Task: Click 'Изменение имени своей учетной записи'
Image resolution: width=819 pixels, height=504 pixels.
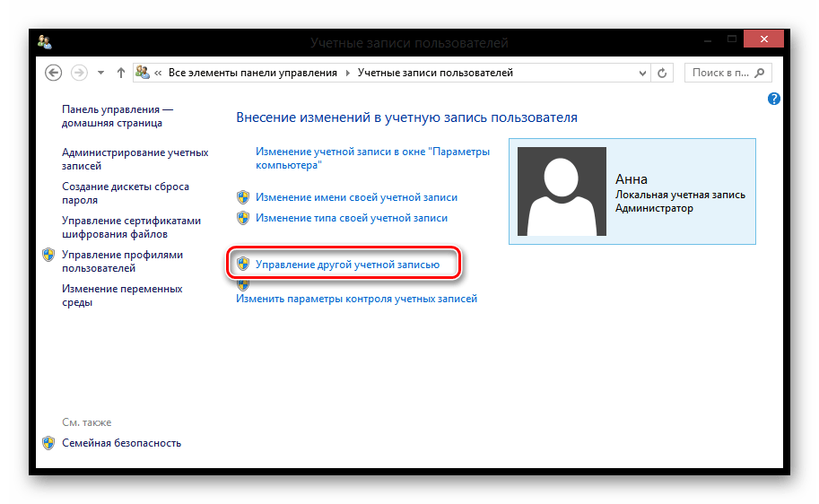Action: coord(356,197)
